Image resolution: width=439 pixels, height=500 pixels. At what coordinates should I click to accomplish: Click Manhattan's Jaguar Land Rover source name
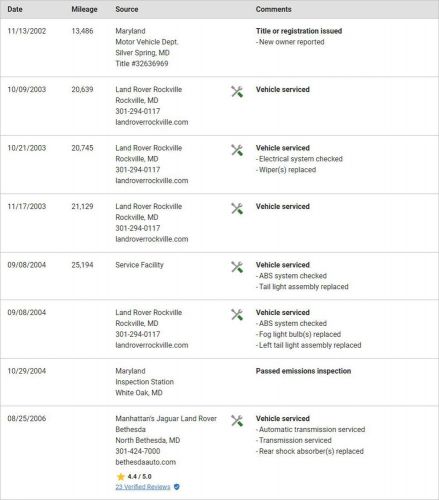pyautogui.click(x=166, y=424)
